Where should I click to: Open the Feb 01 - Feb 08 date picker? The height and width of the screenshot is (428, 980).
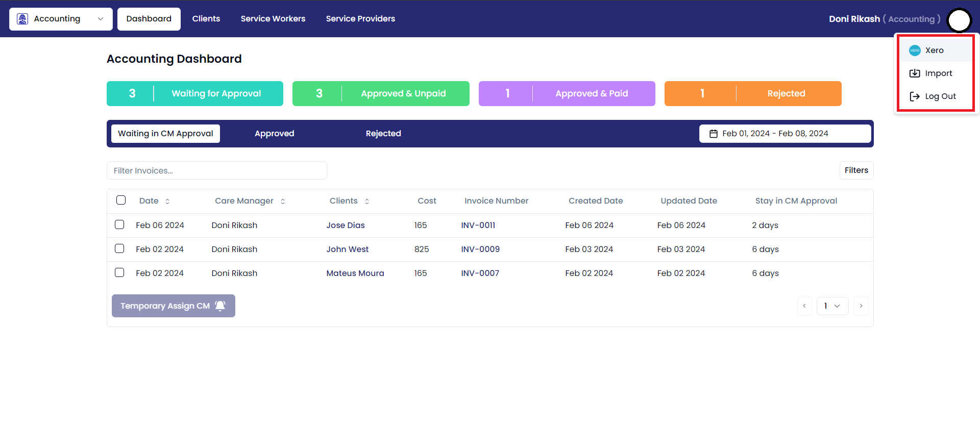(785, 134)
